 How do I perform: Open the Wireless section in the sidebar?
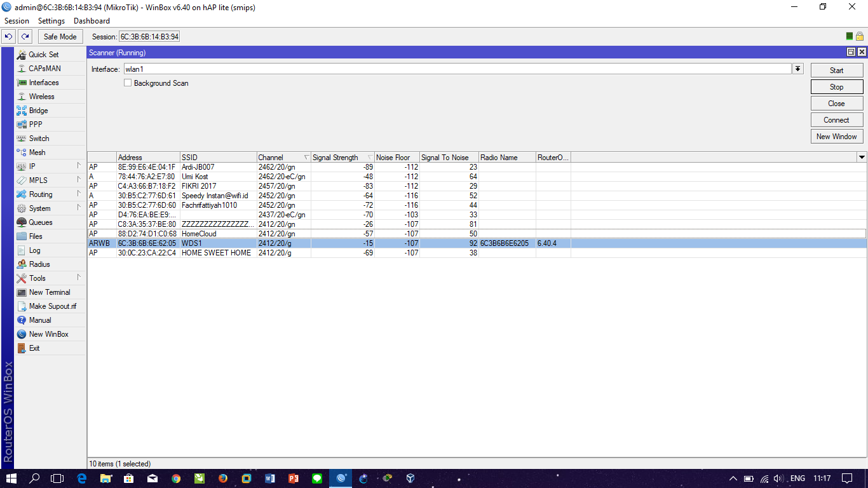41,96
